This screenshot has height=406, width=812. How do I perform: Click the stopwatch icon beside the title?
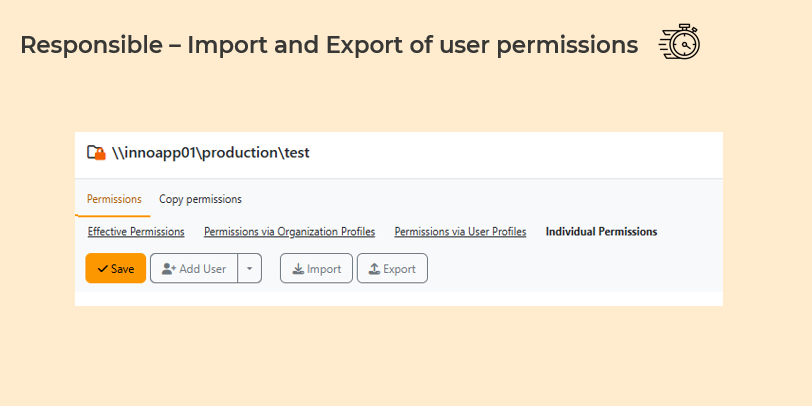(x=680, y=43)
